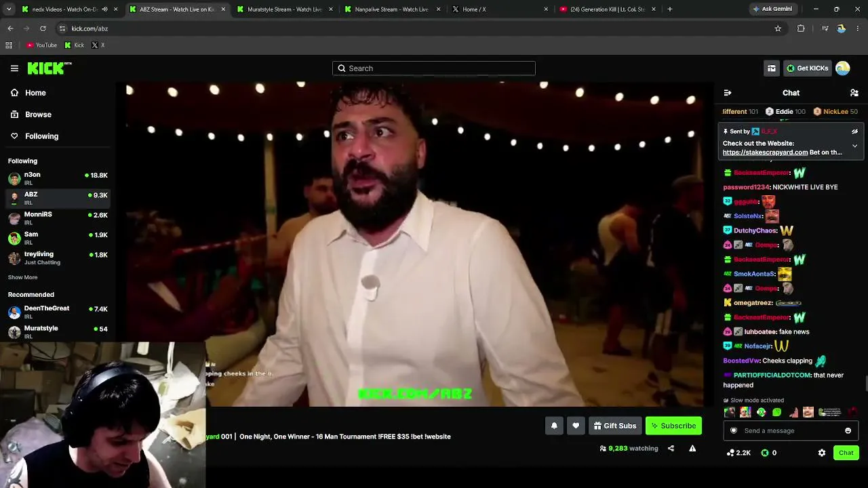
Task: Open browser extensions puzzle icon
Action: tap(801, 28)
